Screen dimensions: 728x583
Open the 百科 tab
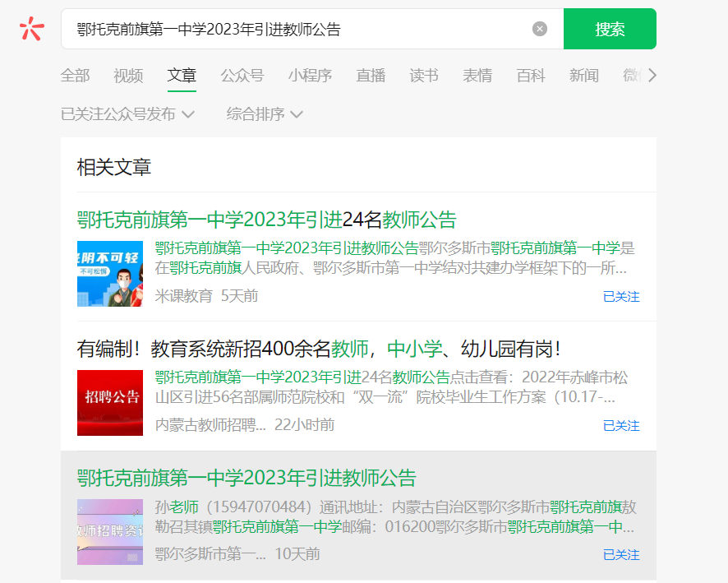coord(531,76)
